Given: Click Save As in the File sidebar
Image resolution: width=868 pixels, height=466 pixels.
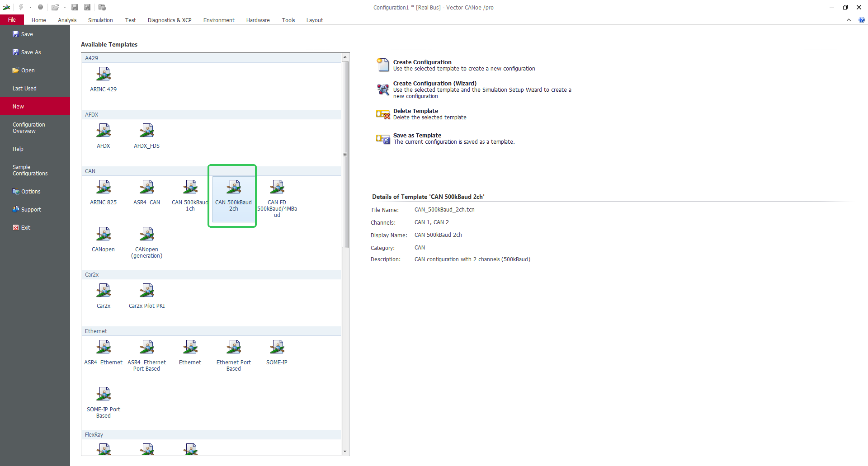Looking at the screenshot, I should pos(35,52).
